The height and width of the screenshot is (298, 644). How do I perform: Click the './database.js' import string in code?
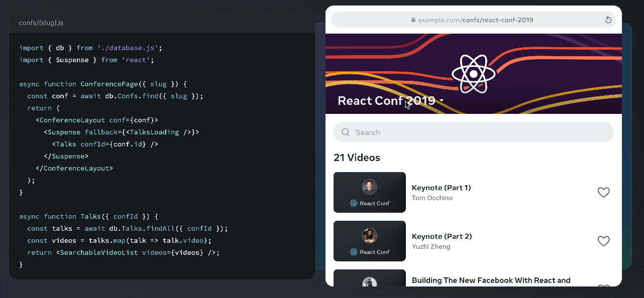[x=128, y=48]
